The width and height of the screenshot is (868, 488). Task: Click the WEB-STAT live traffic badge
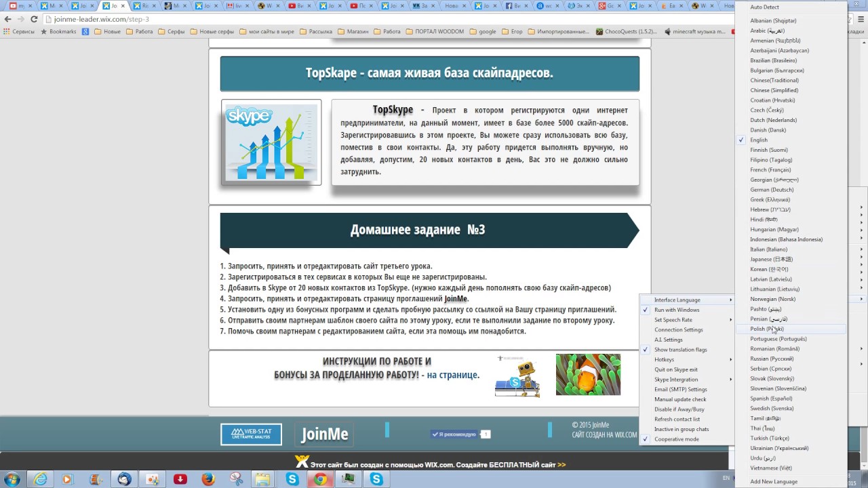point(251,434)
